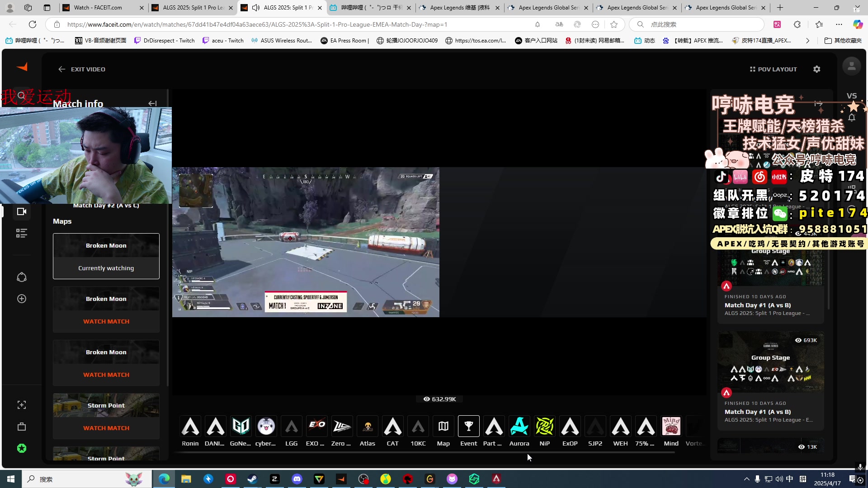
Task: Select 10KC team POV
Action: tap(418, 431)
